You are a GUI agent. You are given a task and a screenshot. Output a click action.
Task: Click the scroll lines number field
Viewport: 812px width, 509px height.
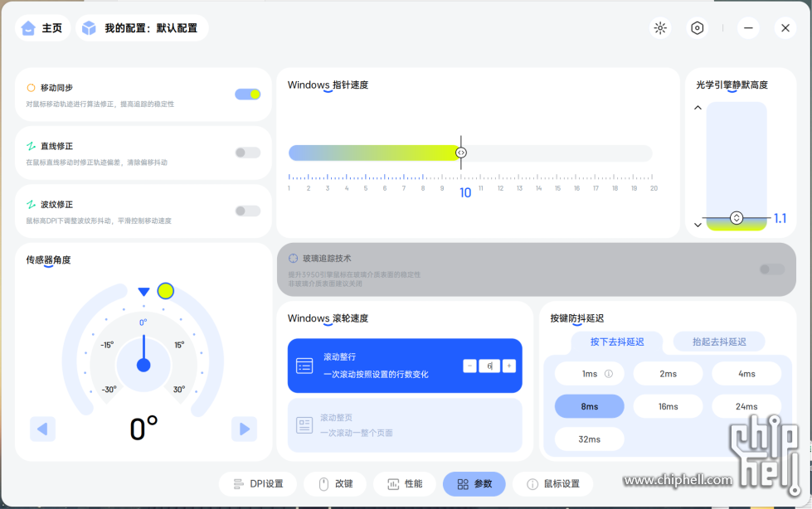(489, 366)
